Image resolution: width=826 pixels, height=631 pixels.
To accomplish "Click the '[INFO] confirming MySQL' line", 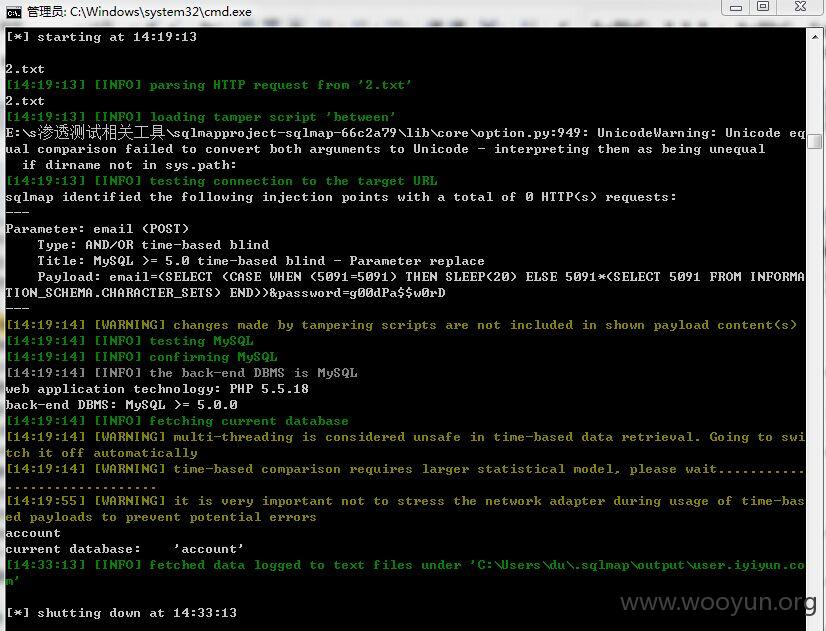I will [x=142, y=357].
